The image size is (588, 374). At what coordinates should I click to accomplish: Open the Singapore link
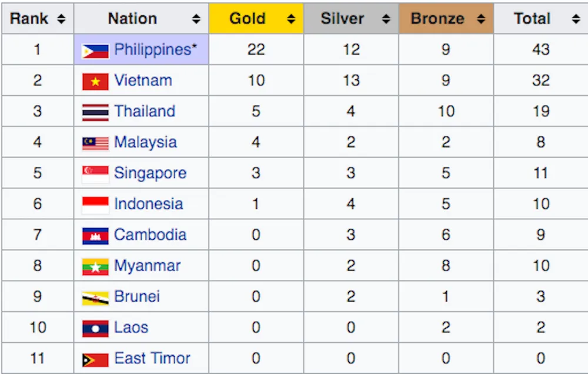point(150,173)
